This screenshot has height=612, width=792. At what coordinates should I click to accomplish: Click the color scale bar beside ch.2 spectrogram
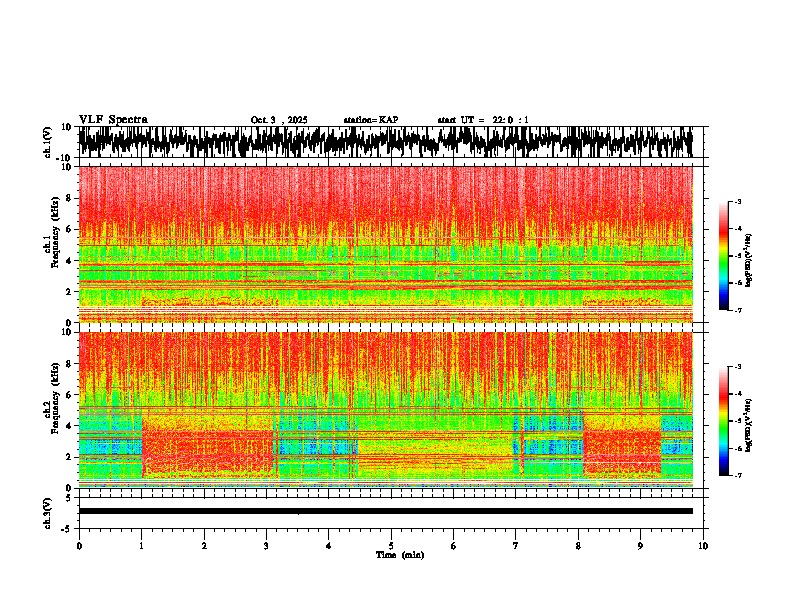point(723,421)
